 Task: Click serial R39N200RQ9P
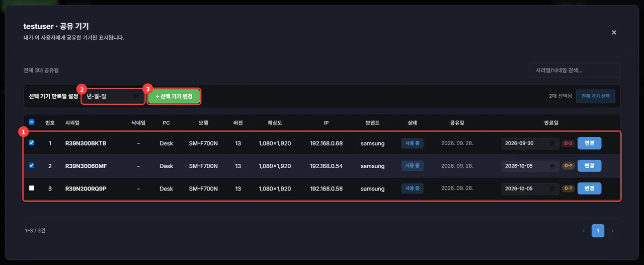(x=86, y=189)
